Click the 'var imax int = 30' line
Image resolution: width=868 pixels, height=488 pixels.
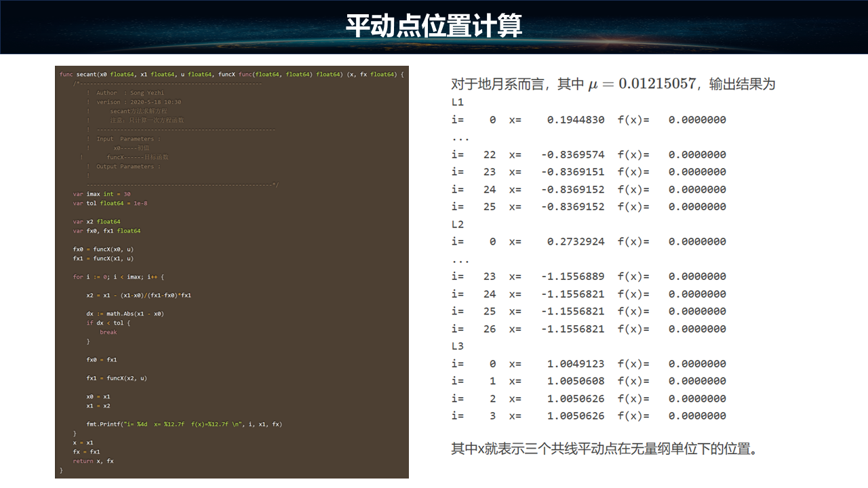[x=102, y=194]
